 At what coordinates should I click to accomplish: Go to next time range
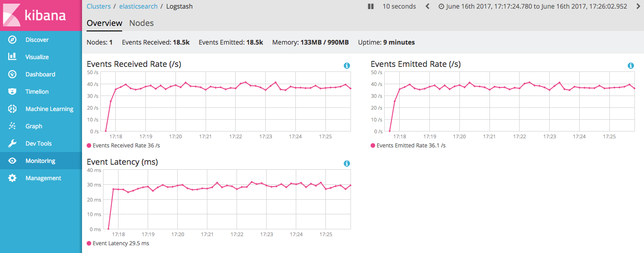point(638,6)
